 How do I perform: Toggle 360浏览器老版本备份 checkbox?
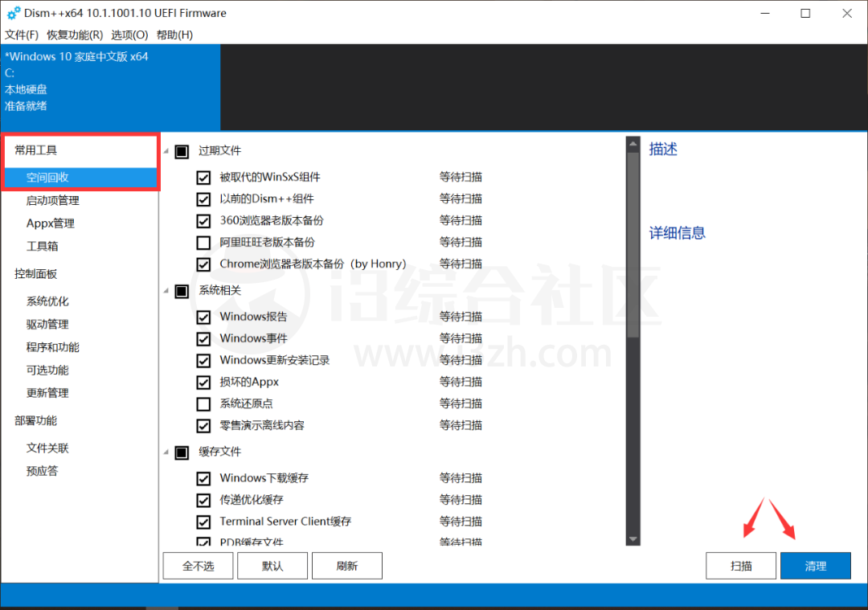203,221
